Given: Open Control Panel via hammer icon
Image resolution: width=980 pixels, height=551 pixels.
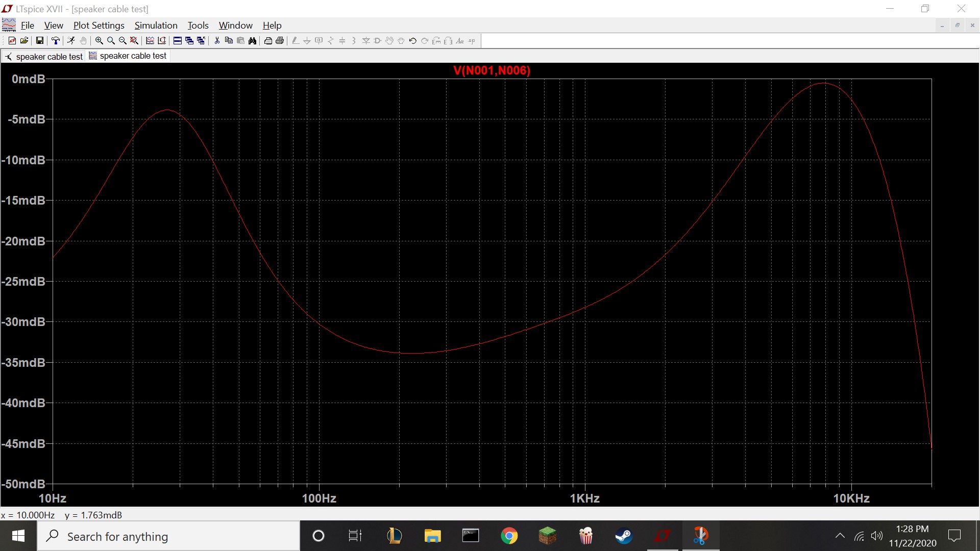Looking at the screenshot, I should [56, 41].
